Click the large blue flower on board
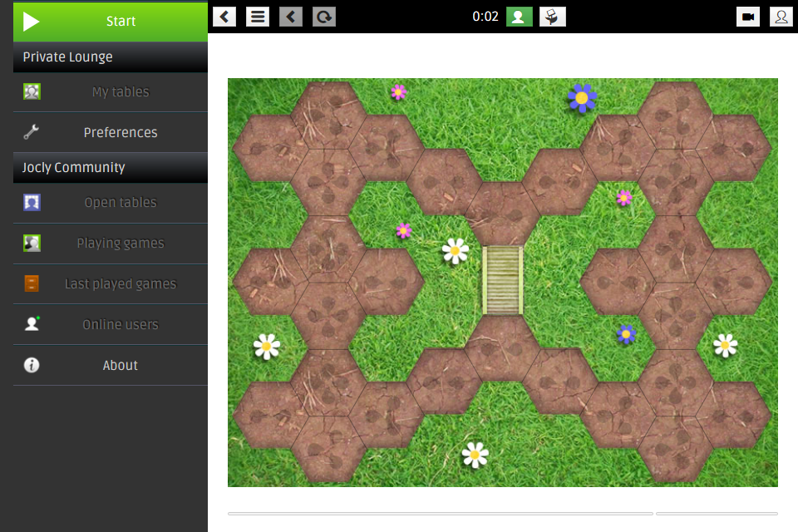This screenshot has height=532, width=798. tap(582, 98)
